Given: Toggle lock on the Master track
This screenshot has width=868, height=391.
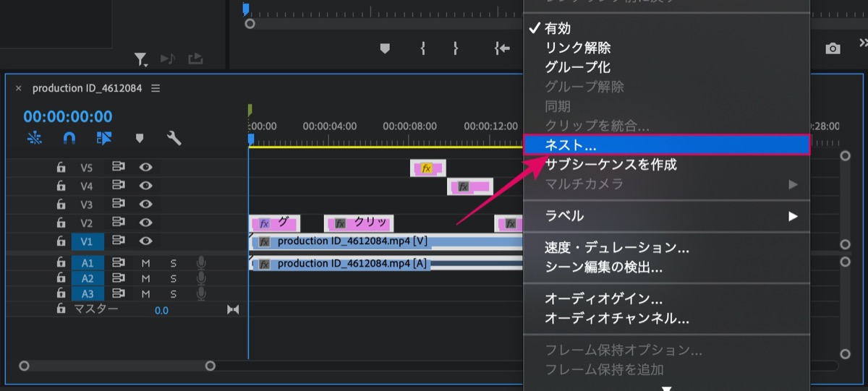Looking at the screenshot, I should pos(61,309).
